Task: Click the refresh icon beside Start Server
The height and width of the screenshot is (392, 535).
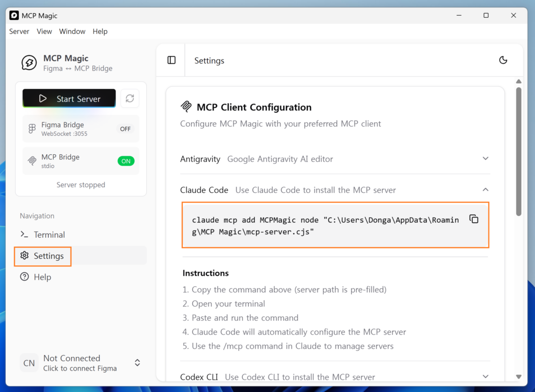Action: coord(130,98)
